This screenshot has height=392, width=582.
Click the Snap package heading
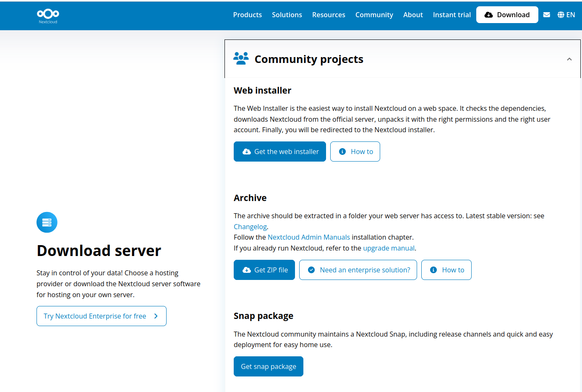coord(264,316)
